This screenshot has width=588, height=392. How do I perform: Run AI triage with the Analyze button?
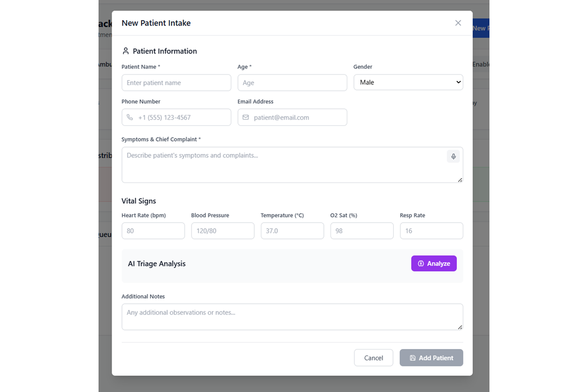434,264
